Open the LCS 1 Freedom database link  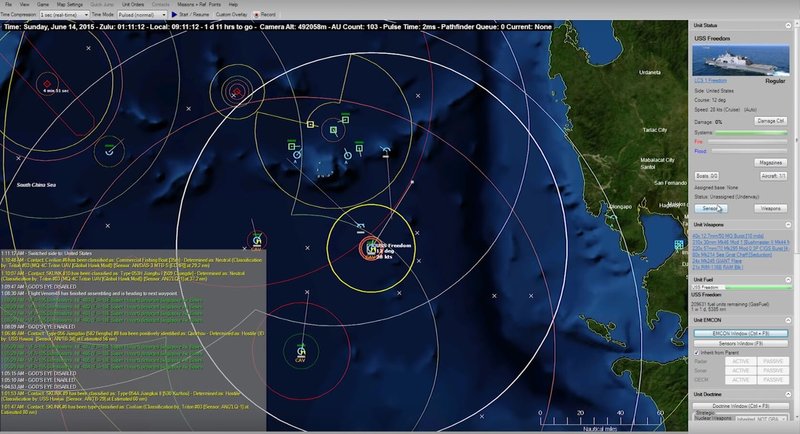point(712,79)
